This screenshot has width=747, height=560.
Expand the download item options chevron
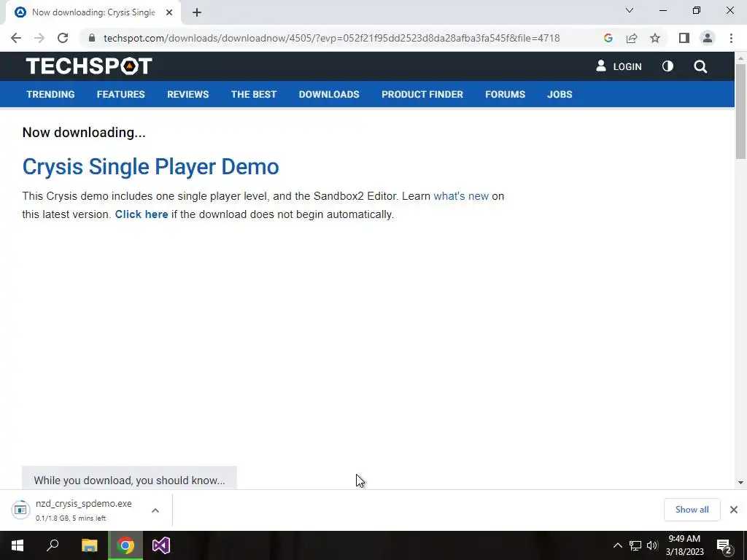155,510
